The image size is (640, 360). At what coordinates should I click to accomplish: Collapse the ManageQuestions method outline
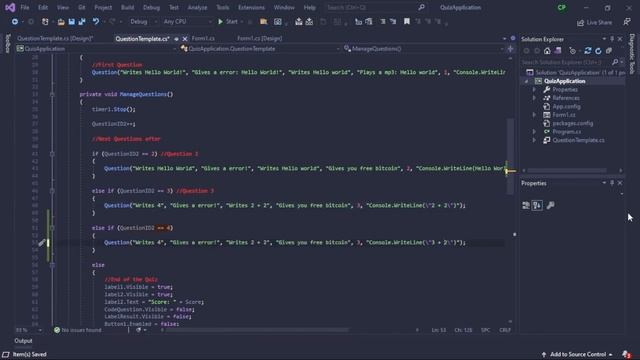point(52,94)
